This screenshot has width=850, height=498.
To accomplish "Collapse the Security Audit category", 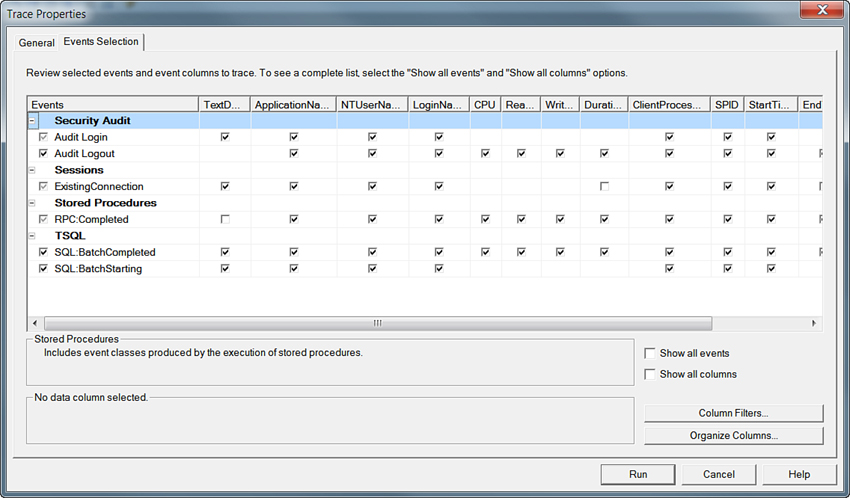I will [x=33, y=121].
